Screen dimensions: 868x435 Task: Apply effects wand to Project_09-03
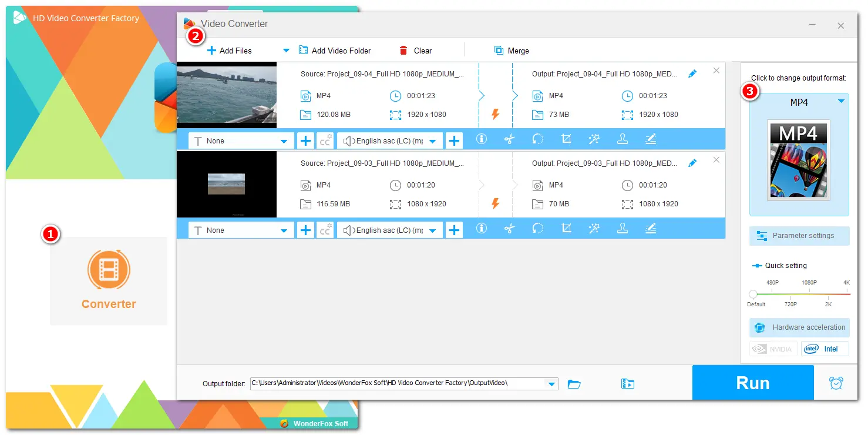tap(594, 229)
